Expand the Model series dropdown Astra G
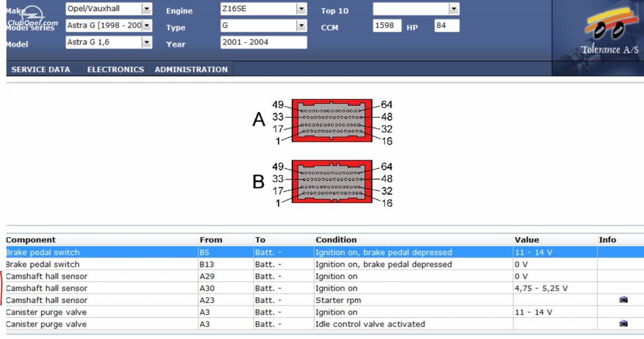This screenshot has height=339, width=644. pos(146,25)
